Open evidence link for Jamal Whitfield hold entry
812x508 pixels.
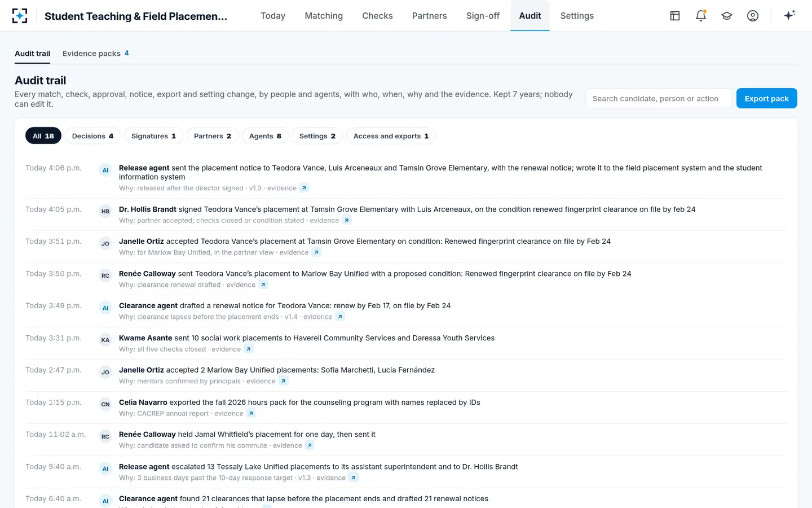coord(310,445)
